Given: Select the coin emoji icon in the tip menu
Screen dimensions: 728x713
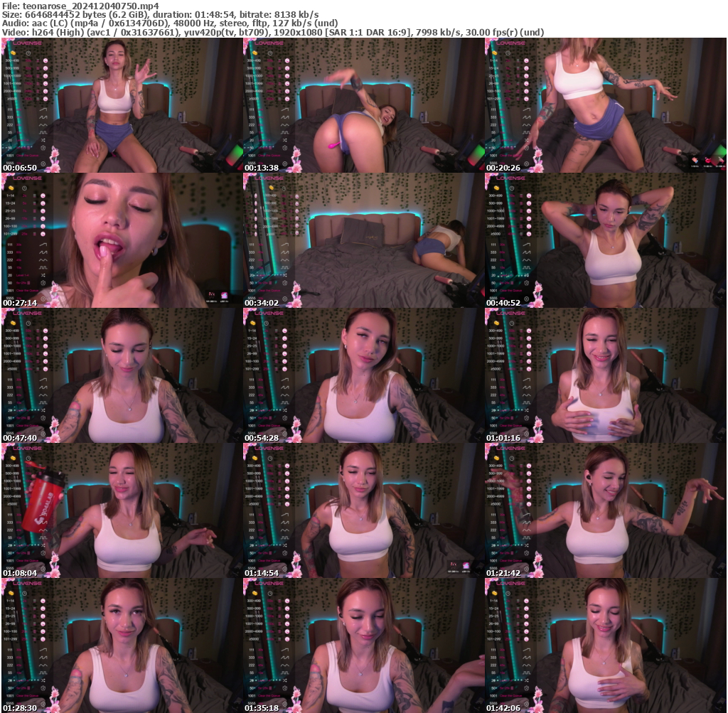Looking at the screenshot, I should click(x=13, y=53).
